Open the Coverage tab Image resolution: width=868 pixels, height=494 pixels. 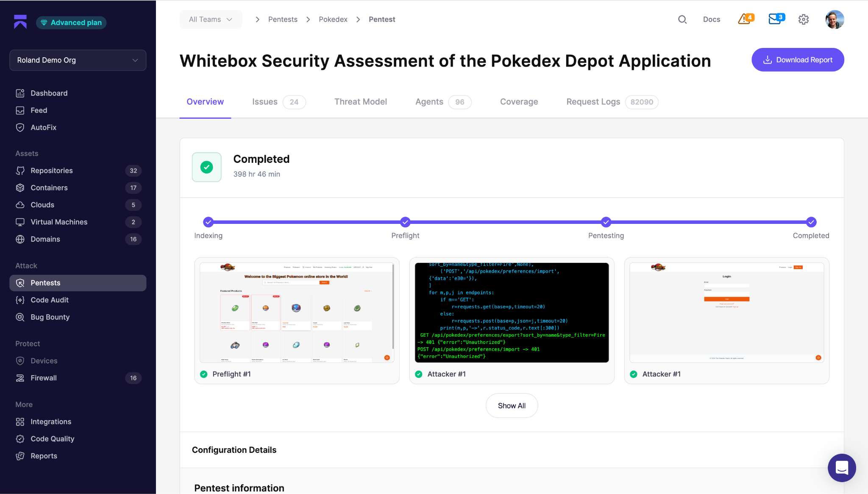[519, 102]
